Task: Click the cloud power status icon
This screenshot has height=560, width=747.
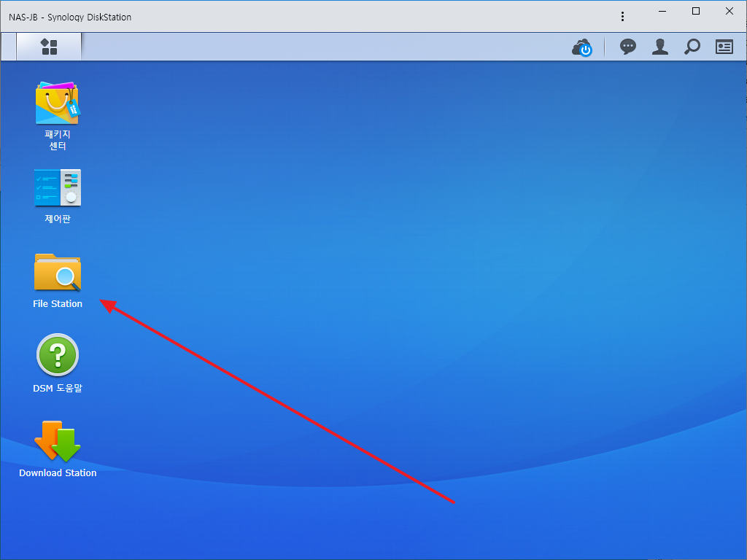Action: tap(582, 47)
